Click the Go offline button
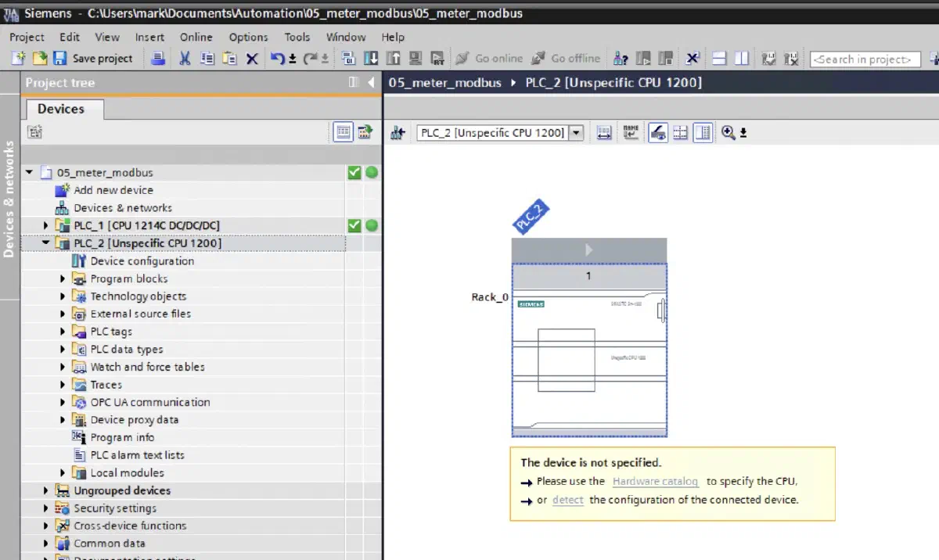 tap(566, 59)
